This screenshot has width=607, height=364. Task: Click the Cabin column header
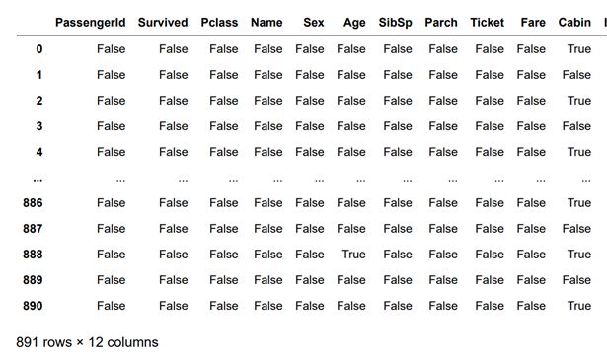coord(574,23)
